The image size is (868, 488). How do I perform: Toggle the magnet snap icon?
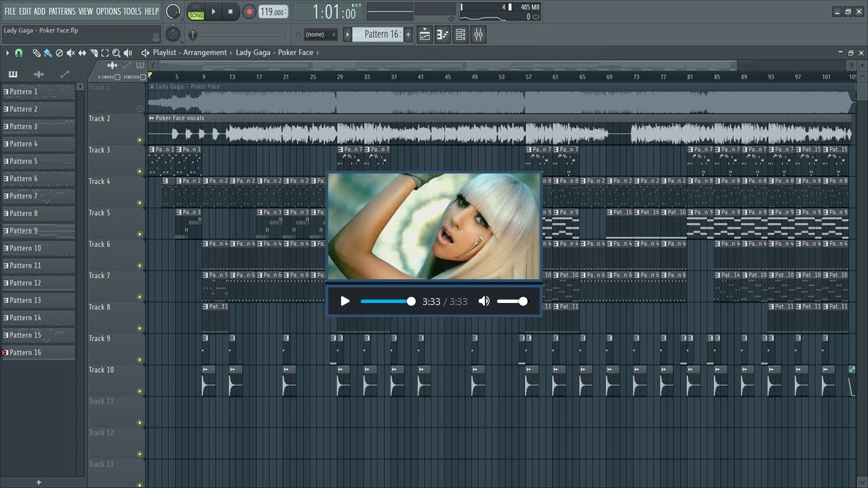[18, 53]
